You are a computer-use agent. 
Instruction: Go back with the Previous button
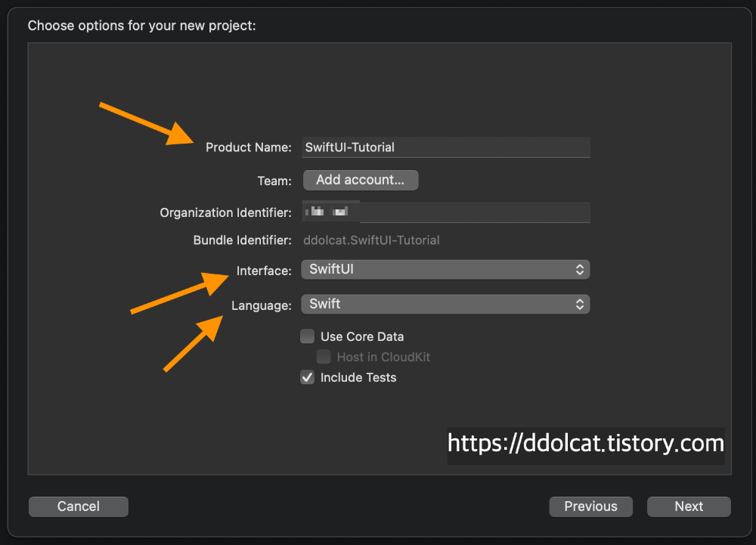[591, 506]
